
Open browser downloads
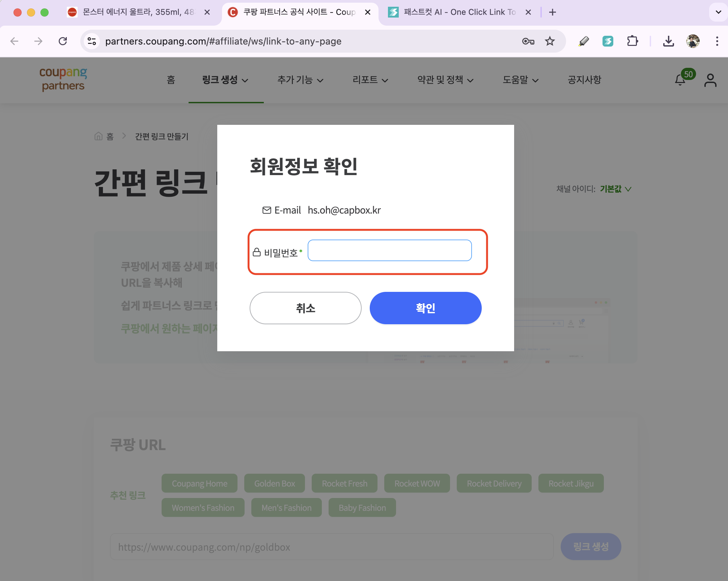(x=668, y=41)
